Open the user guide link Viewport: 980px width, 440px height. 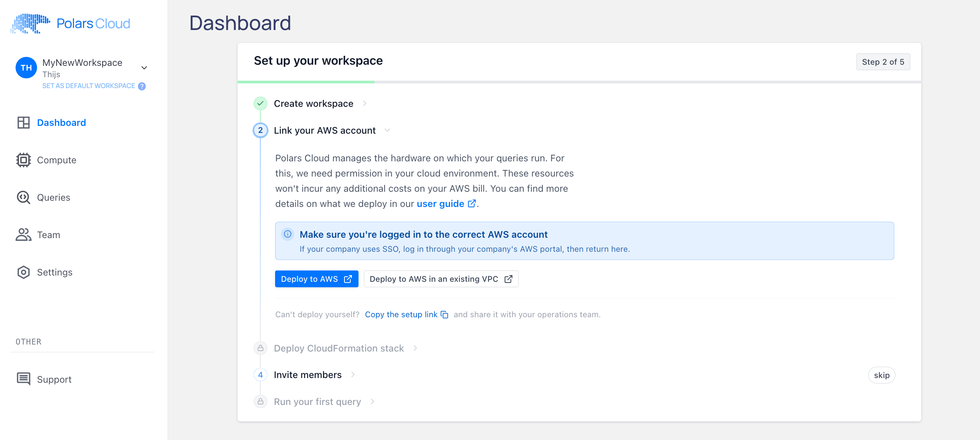[x=440, y=204]
